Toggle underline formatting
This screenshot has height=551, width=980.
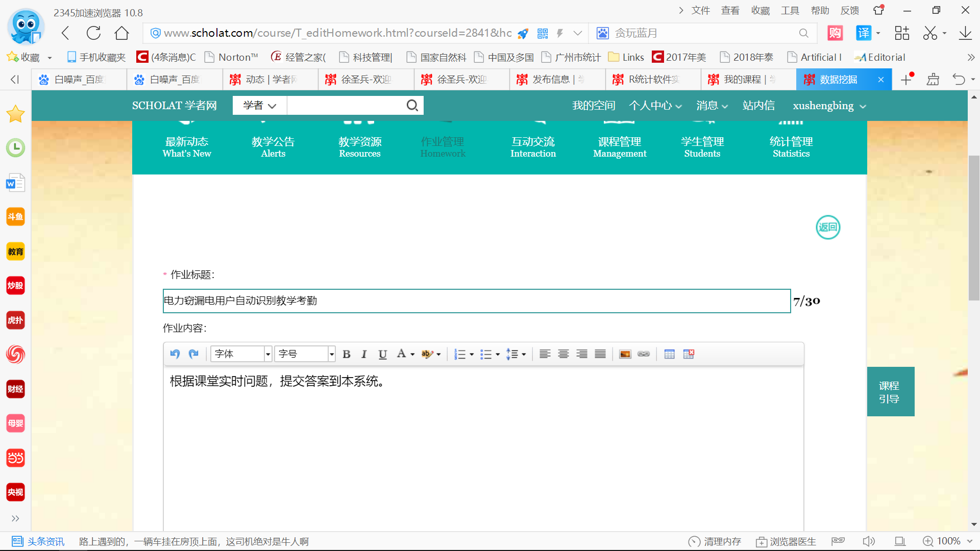tap(382, 354)
